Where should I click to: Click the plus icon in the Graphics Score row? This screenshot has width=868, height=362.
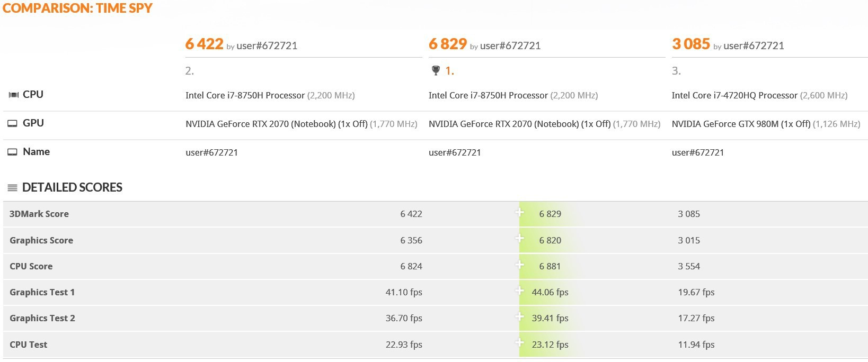[x=520, y=239]
